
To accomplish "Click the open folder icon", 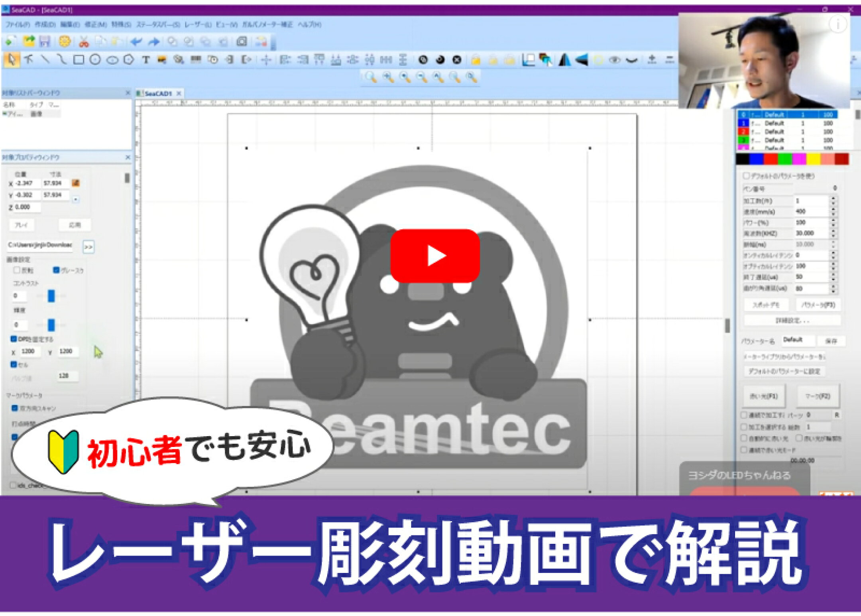I will click(x=29, y=41).
